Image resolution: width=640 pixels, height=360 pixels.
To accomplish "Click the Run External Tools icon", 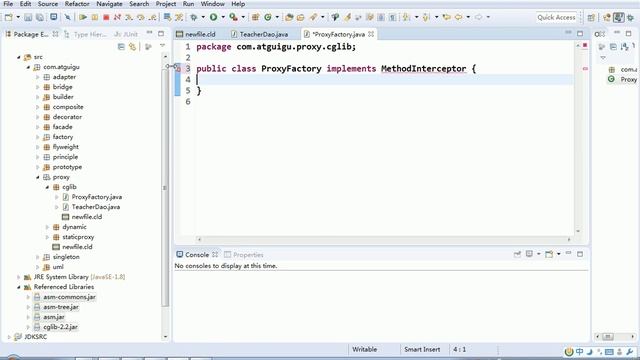I will click(x=233, y=17).
